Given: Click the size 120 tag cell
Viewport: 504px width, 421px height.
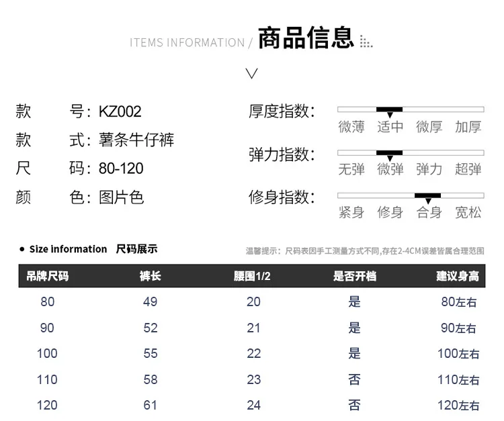Looking at the screenshot, I should coord(47,406).
